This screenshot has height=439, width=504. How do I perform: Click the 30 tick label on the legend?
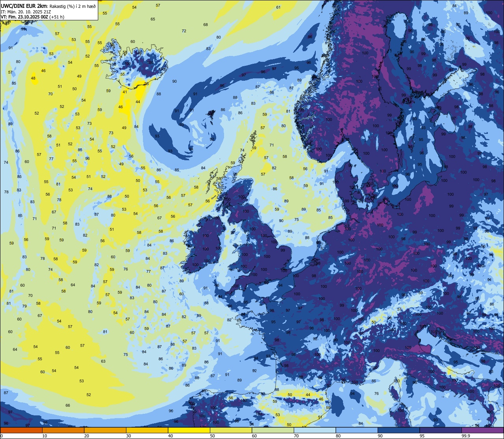128,436
